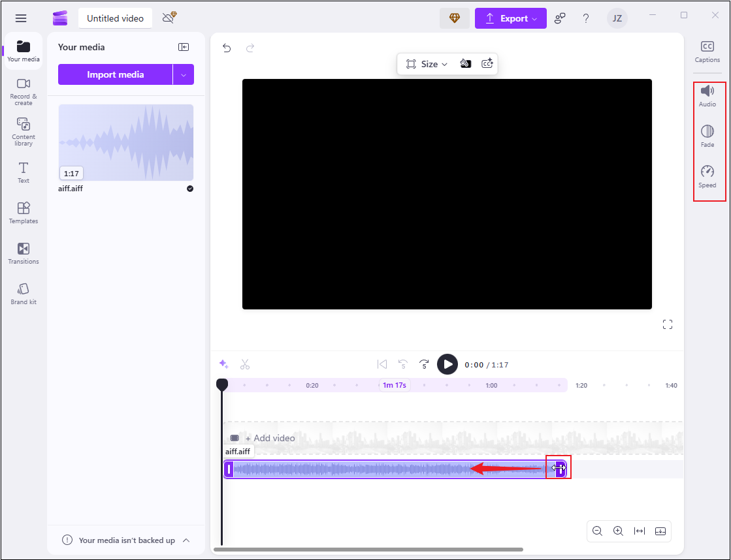Open the Size dropdown above the canvas

[x=427, y=63]
